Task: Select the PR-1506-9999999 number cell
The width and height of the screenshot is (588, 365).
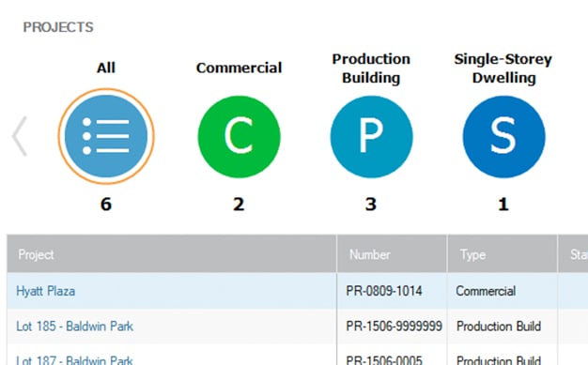Action: click(392, 326)
